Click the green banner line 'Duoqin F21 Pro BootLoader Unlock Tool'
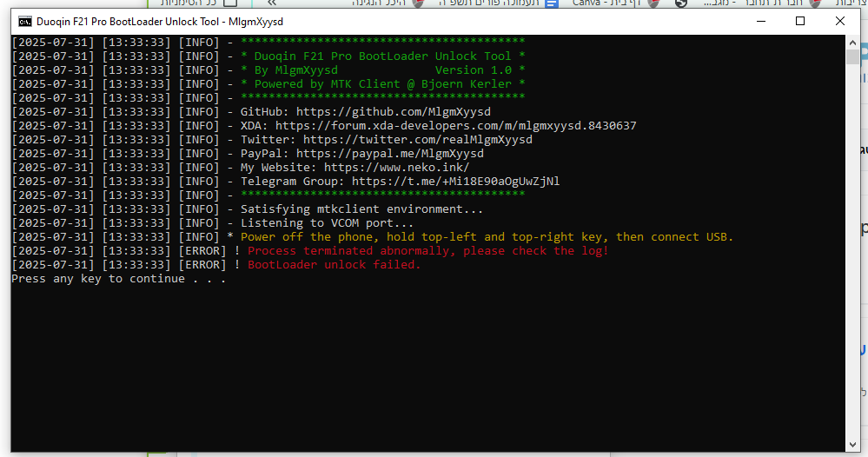868x457 pixels. pyautogui.click(x=382, y=56)
